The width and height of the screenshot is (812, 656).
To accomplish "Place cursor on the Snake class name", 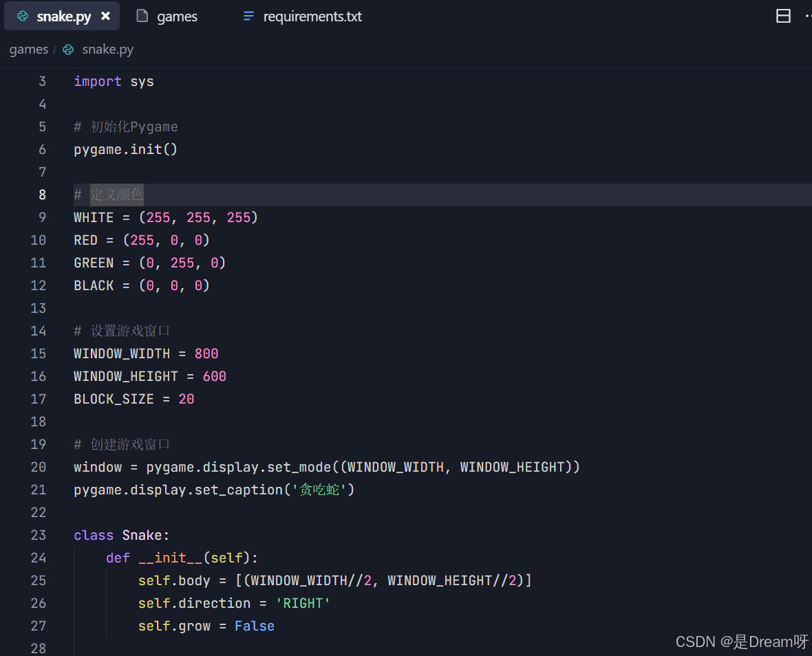I will (142, 535).
